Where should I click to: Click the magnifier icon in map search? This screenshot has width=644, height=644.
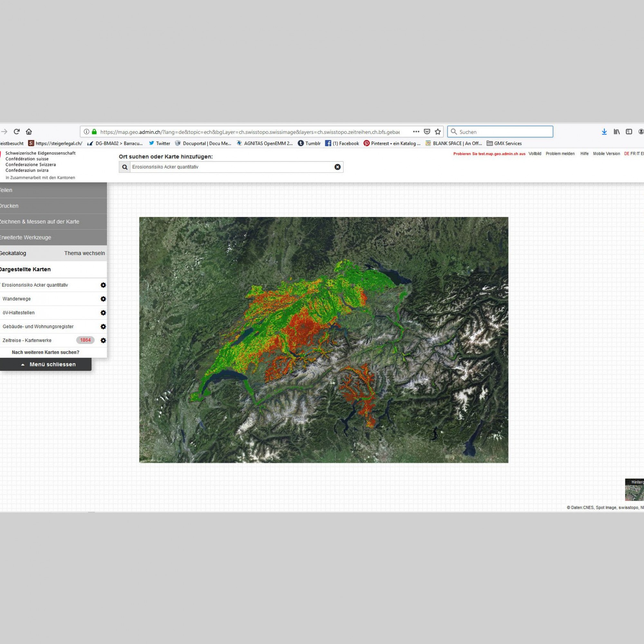tap(125, 167)
